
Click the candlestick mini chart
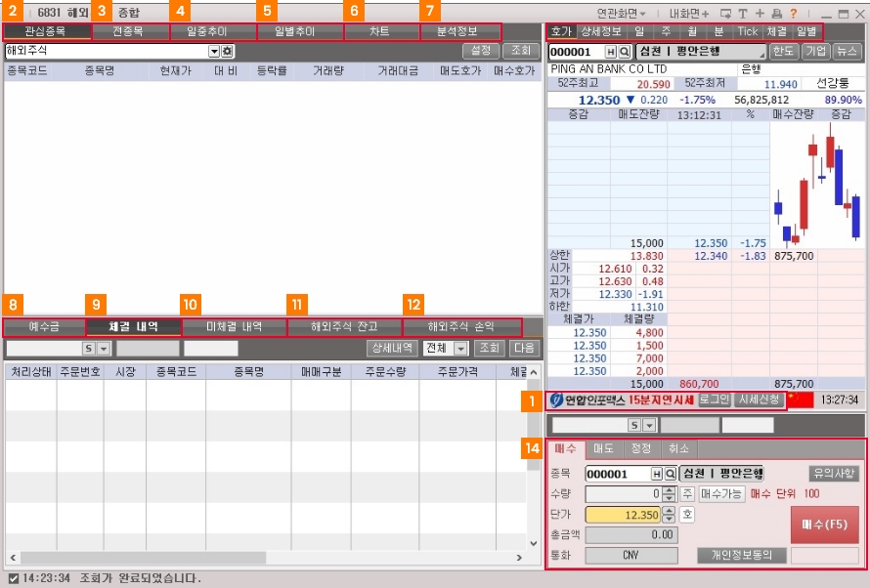(818, 184)
